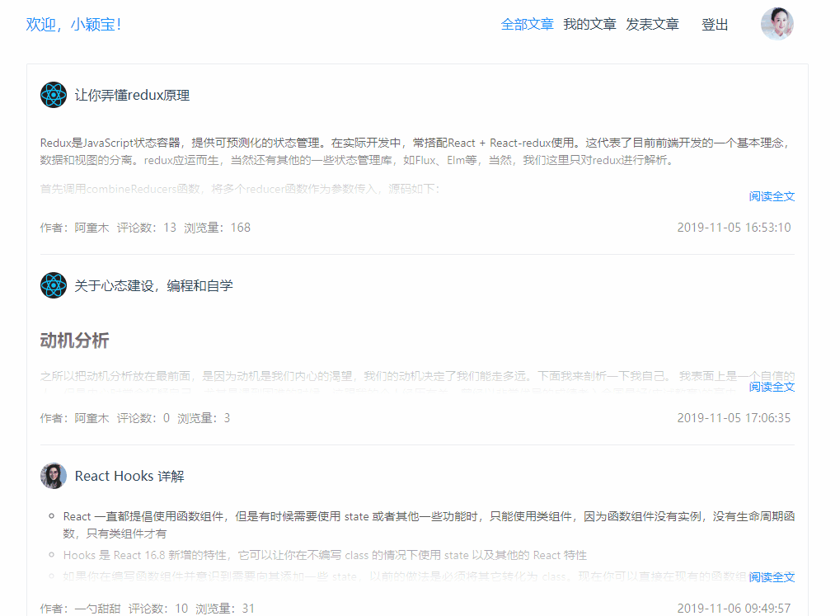
Task: Log out via 登出
Action: click(x=715, y=25)
